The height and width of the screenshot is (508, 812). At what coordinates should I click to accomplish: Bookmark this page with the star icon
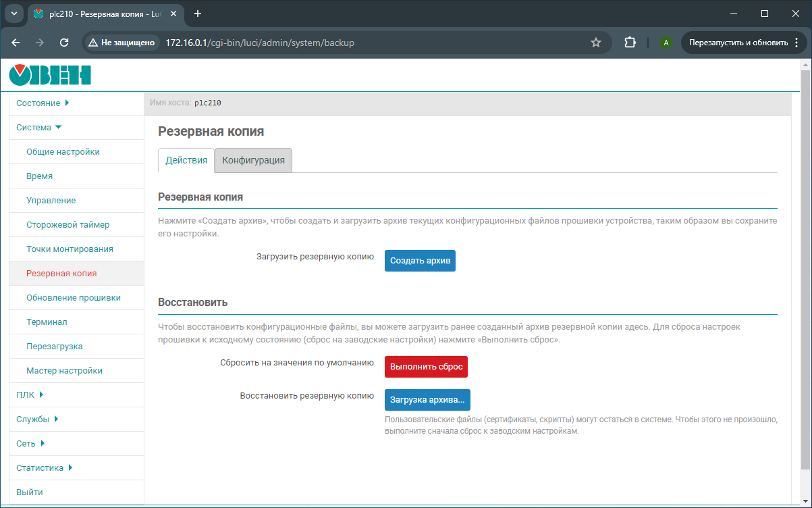[x=595, y=43]
